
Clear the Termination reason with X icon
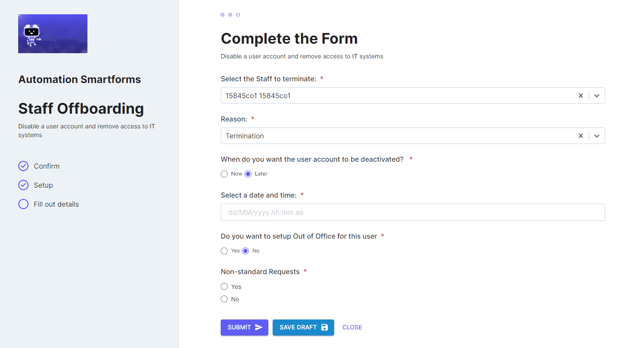581,136
